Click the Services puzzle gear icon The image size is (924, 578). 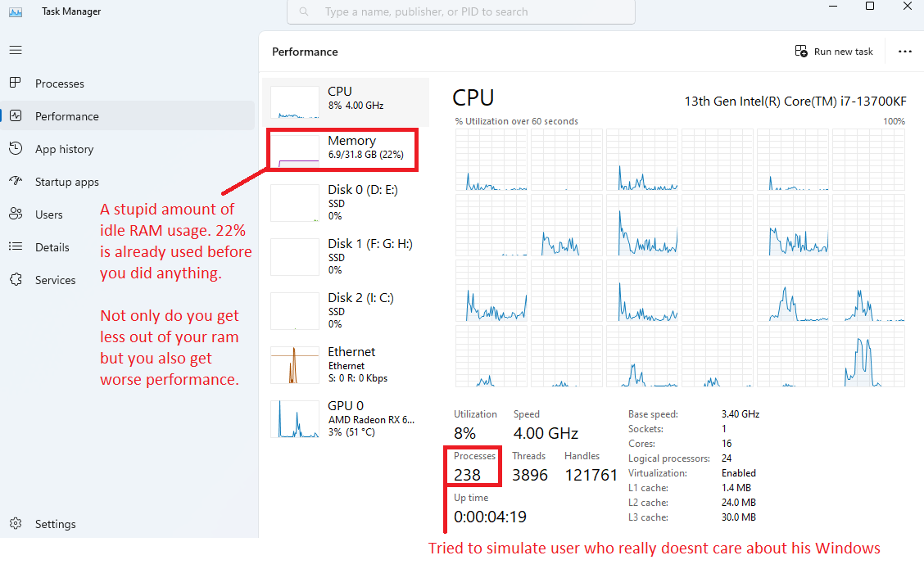click(16, 280)
